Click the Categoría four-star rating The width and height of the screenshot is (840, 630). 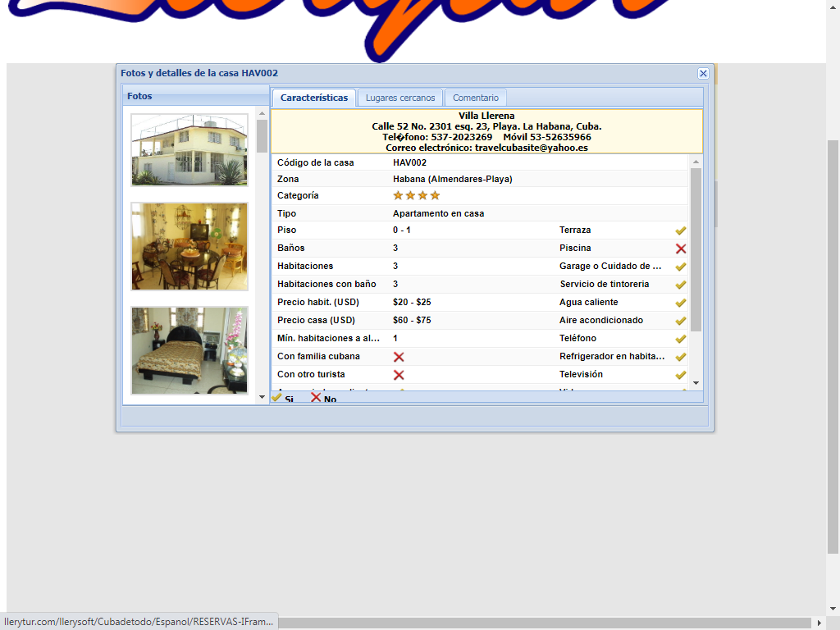click(416, 195)
